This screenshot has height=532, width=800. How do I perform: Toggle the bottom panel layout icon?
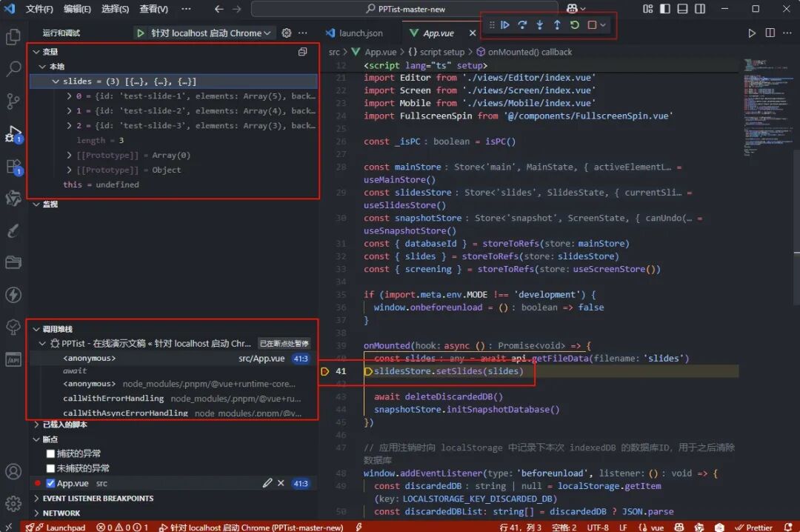(x=682, y=9)
